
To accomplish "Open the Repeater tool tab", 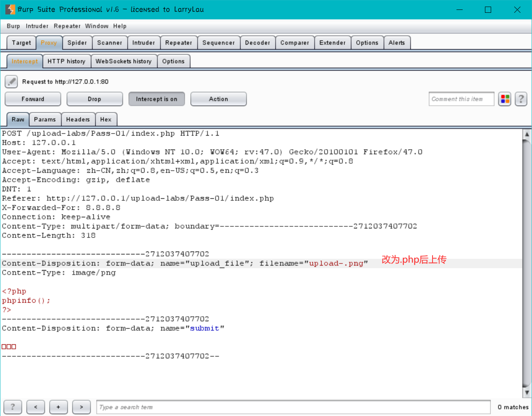I will click(179, 43).
